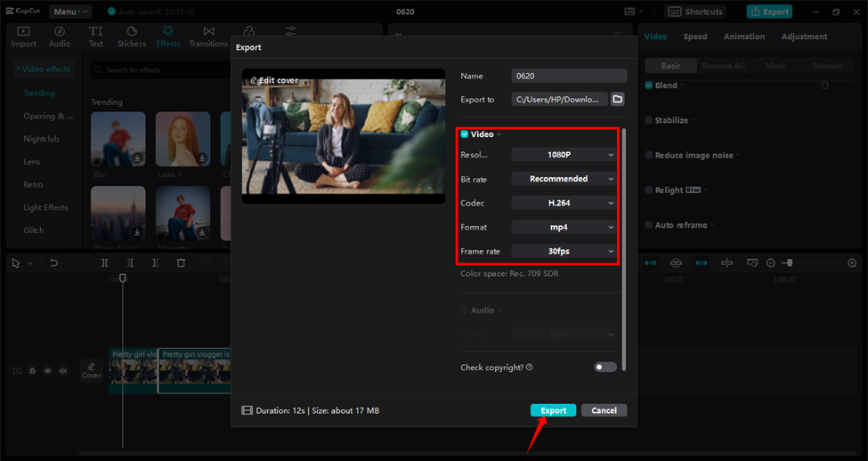The image size is (868, 461).
Task: Open the Codec H.264 dropdown
Action: coord(564,203)
